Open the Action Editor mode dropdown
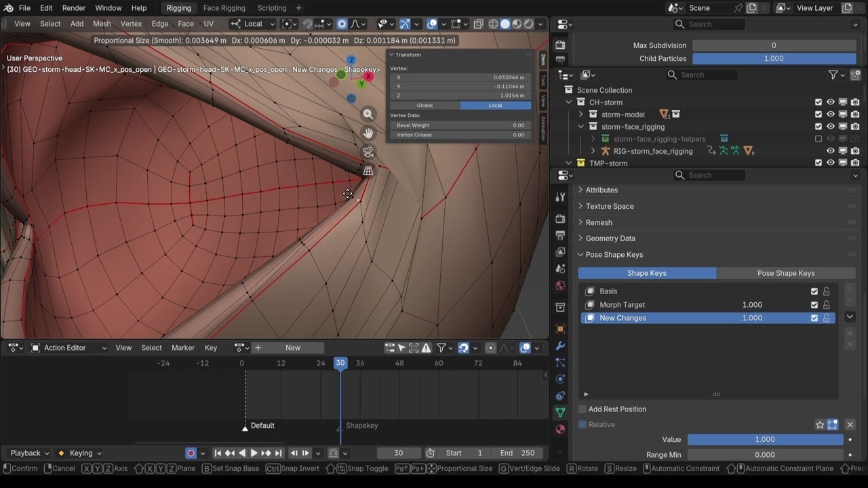868x488 pixels. pyautogui.click(x=68, y=348)
